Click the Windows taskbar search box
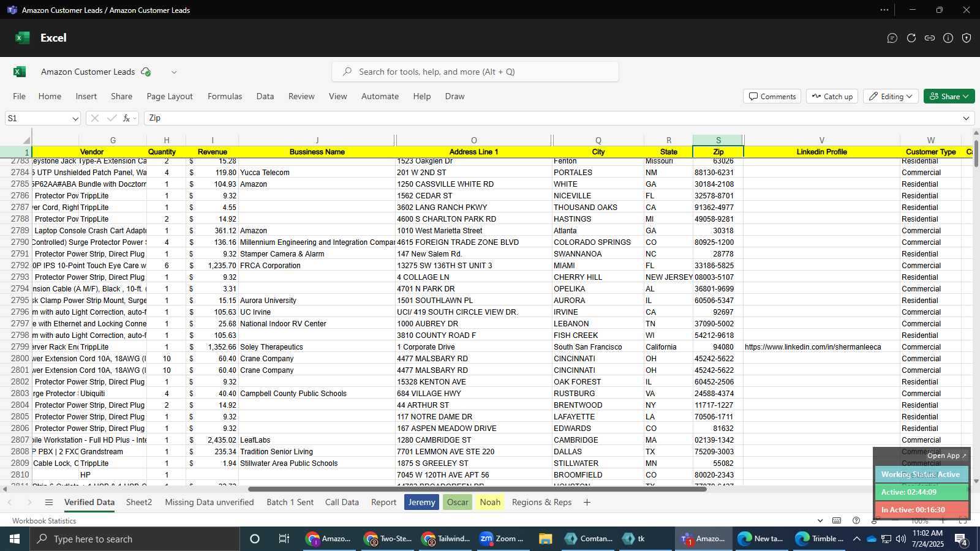 [x=135, y=539]
